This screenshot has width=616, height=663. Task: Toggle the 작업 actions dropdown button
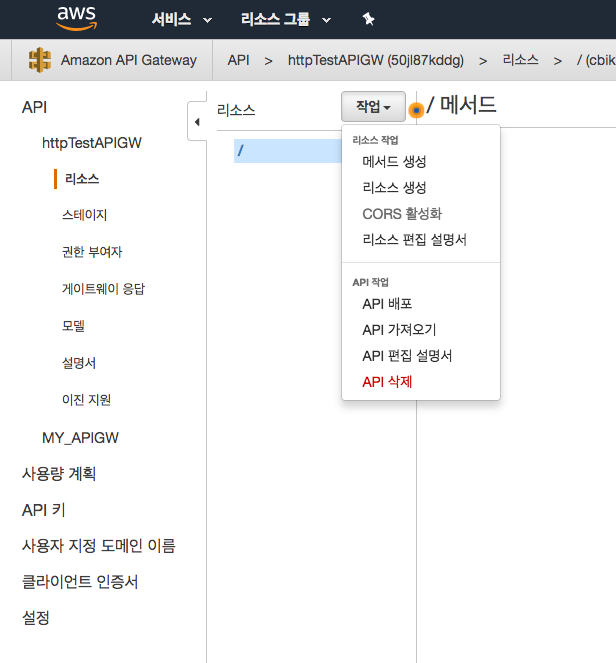coord(373,107)
